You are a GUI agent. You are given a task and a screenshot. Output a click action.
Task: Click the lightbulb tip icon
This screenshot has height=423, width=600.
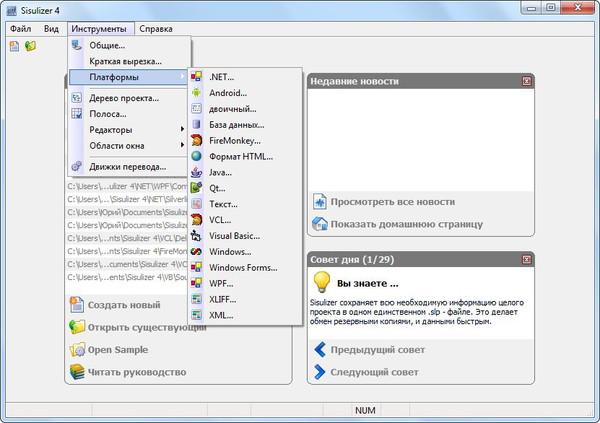(x=324, y=283)
